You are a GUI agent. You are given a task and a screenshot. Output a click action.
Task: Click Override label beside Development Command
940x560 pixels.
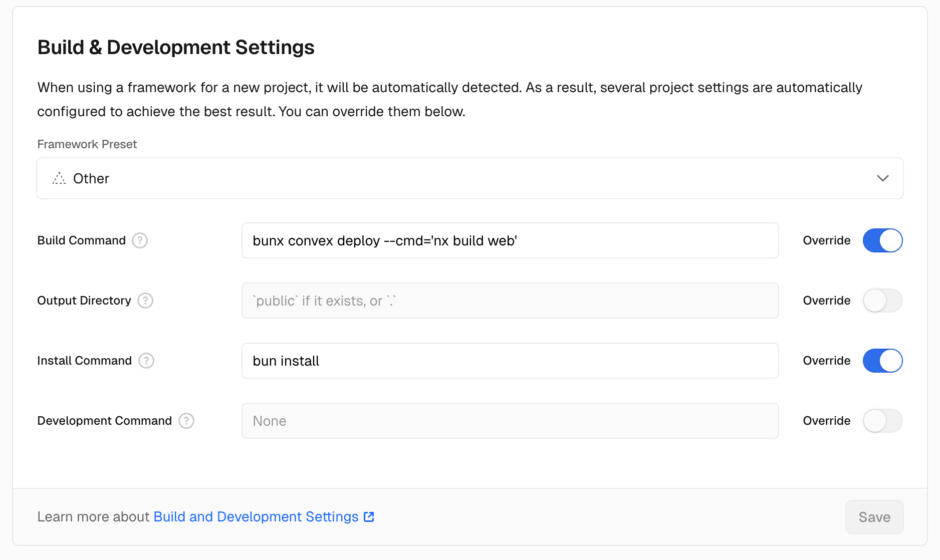pos(827,421)
